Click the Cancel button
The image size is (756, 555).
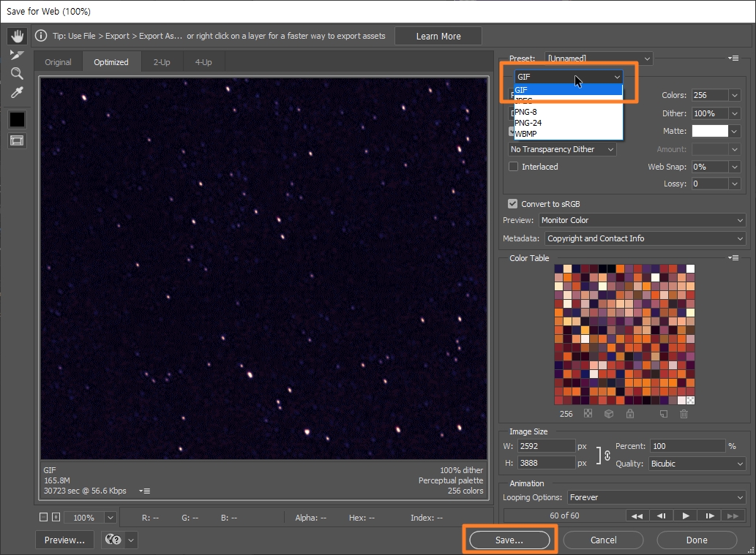[603, 540]
